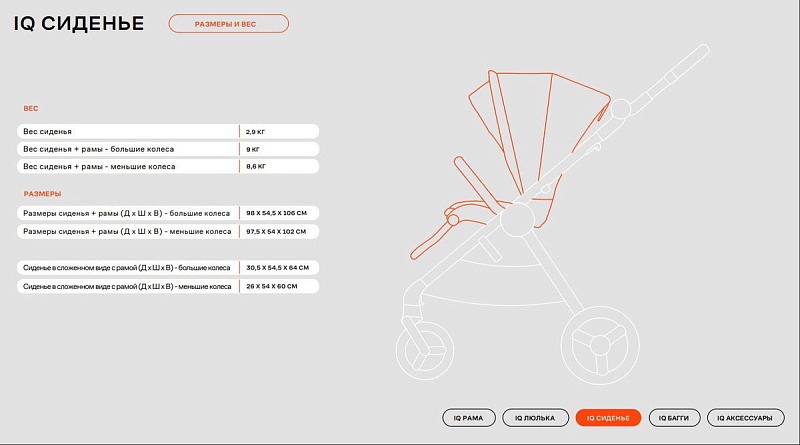Click 'Вес сиденья + рамы - меньшие колеса' row
Screen dimensions: 800x445
point(168,167)
